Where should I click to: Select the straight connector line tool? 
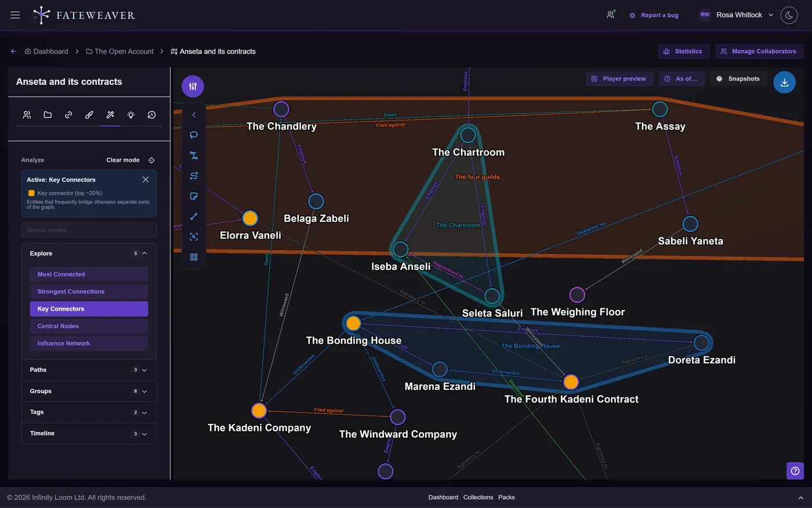pyautogui.click(x=194, y=217)
